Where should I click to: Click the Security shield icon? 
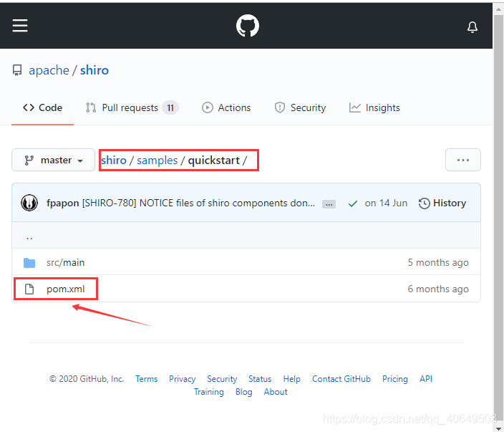tap(280, 107)
